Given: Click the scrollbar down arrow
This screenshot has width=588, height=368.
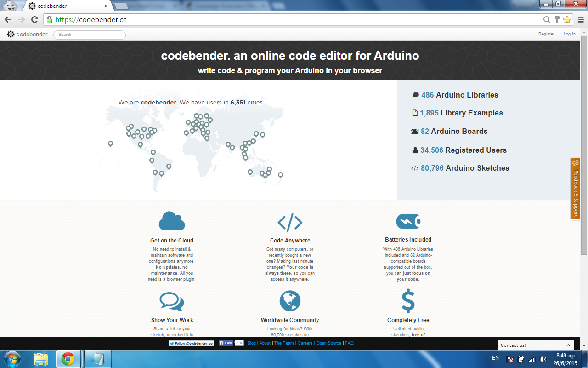Looking at the screenshot, I should click(584, 345).
